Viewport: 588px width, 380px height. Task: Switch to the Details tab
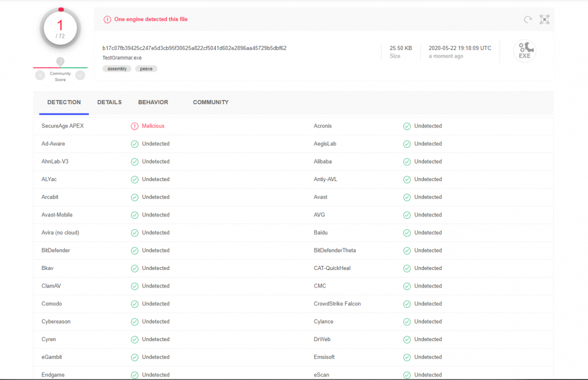click(x=109, y=102)
